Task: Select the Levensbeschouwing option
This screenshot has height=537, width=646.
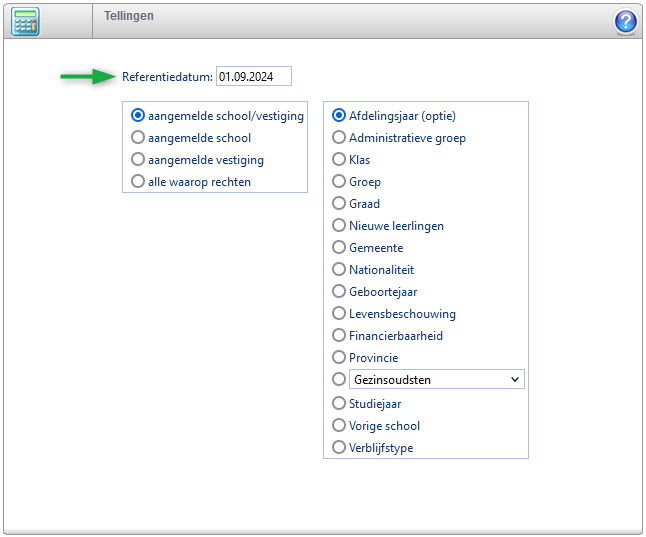Action: click(x=340, y=314)
